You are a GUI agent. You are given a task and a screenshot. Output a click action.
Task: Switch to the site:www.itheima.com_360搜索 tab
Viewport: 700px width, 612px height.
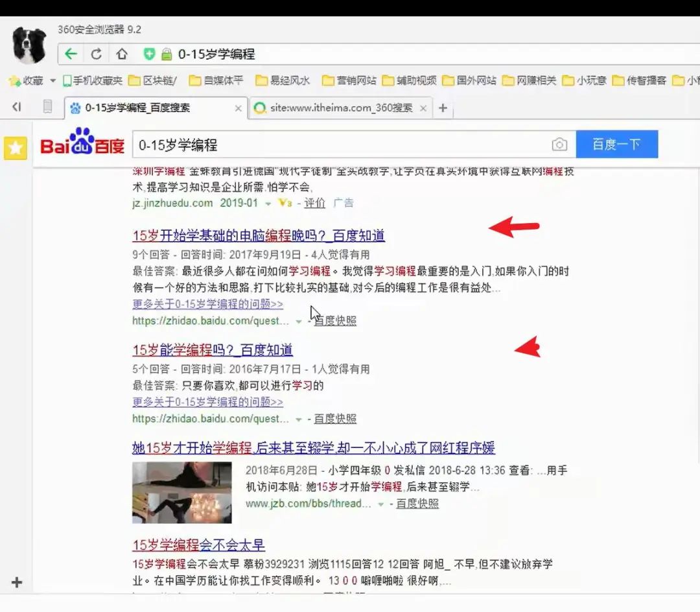click(x=341, y=108)
